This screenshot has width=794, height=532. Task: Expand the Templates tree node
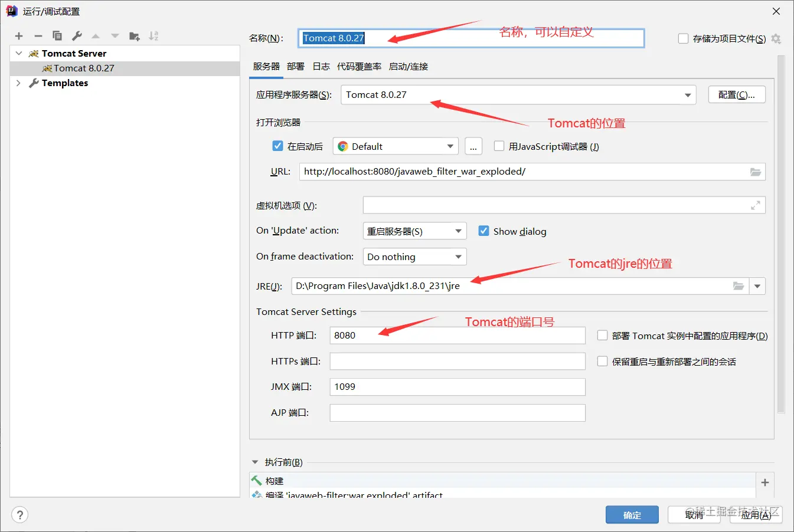point(19,83)
